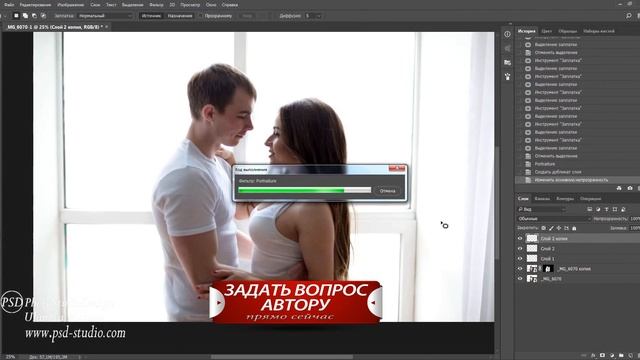Screen dimensions: 640x360
Task: Select the 'Intersect with selection' mode icon
Action: point(43,16)
